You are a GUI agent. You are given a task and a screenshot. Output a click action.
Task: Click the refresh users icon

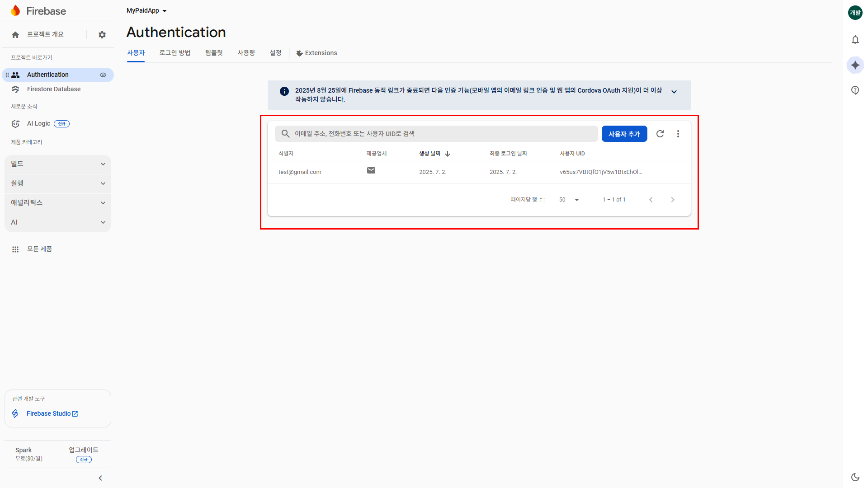click(660, 134)
